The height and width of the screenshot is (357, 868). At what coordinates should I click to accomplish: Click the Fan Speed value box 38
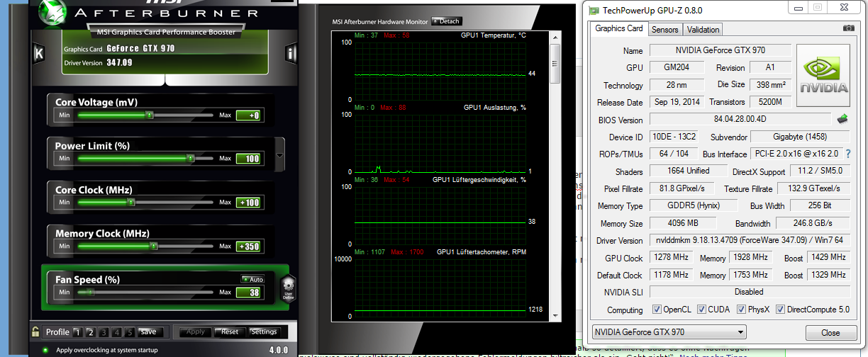248,293
